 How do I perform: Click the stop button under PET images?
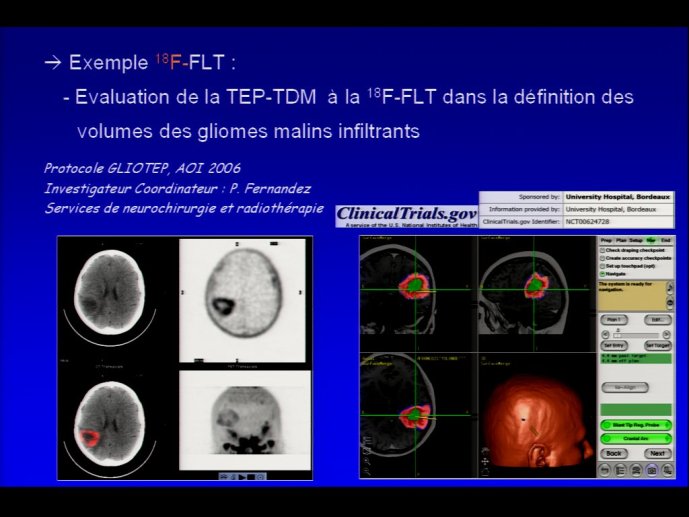click(251, 477)
